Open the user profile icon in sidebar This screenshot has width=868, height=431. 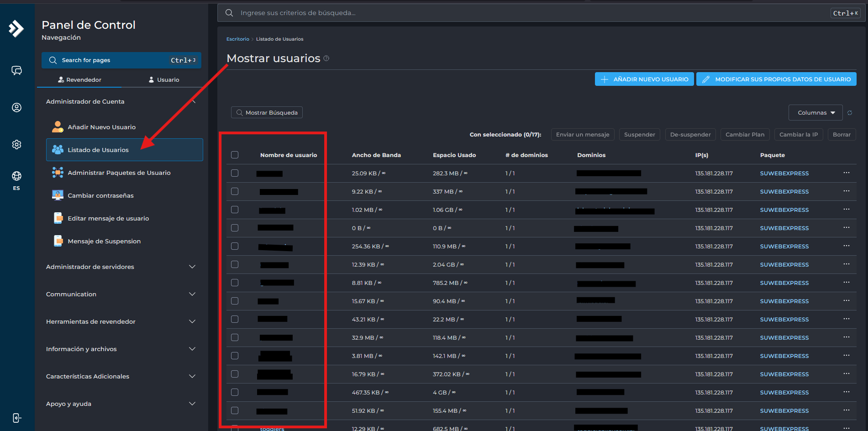tap(16, 107)
